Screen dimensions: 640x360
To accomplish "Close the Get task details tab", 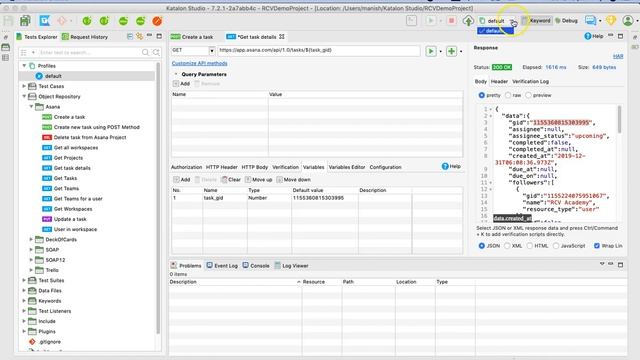I will pyautogui.click(x=282, y=37).
